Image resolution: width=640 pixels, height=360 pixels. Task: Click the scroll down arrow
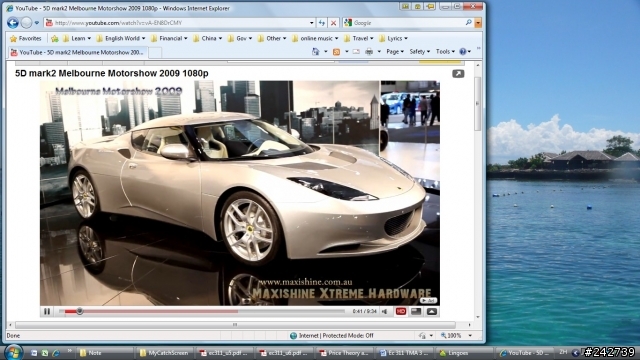tap(478, 317)
